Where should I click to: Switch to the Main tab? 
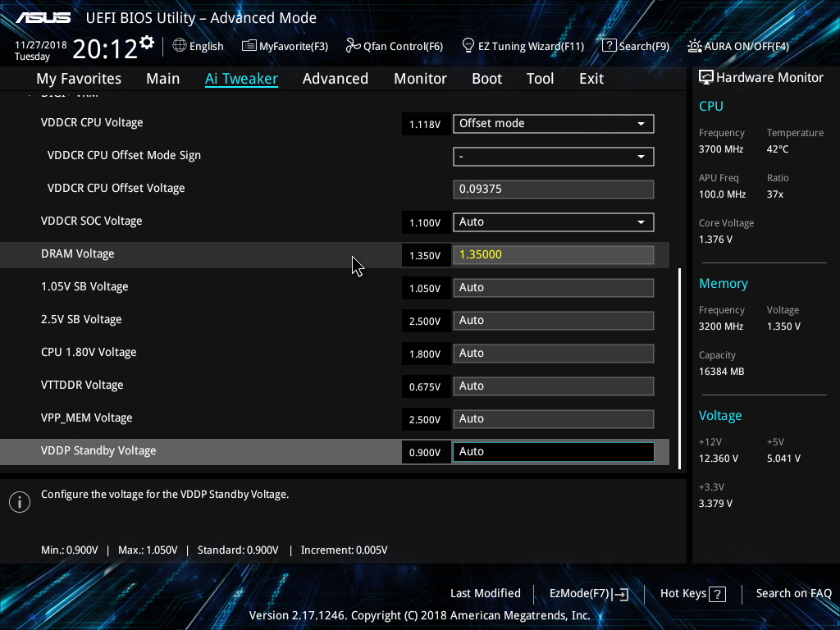[x=163, y=79]
